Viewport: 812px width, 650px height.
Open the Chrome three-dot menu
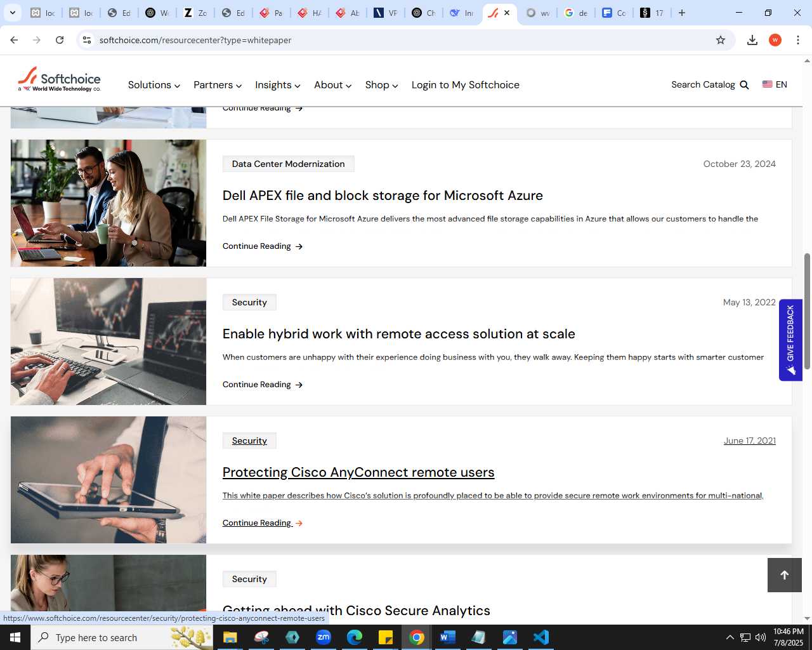[798, 40]
